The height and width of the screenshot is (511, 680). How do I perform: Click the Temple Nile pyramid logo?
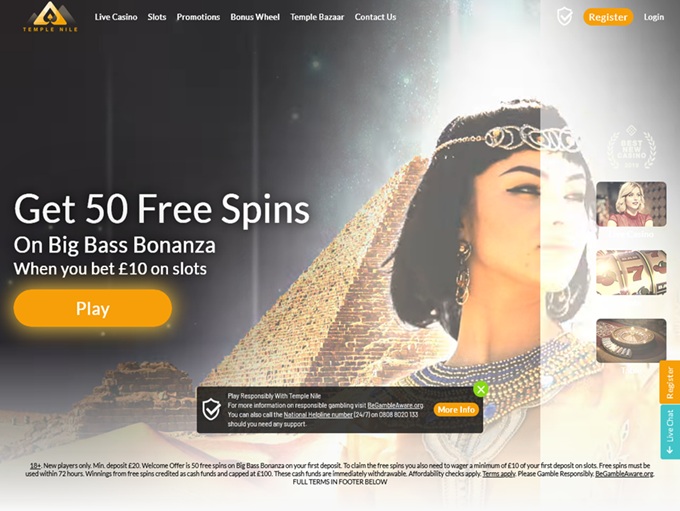click(x=50, y=17)
